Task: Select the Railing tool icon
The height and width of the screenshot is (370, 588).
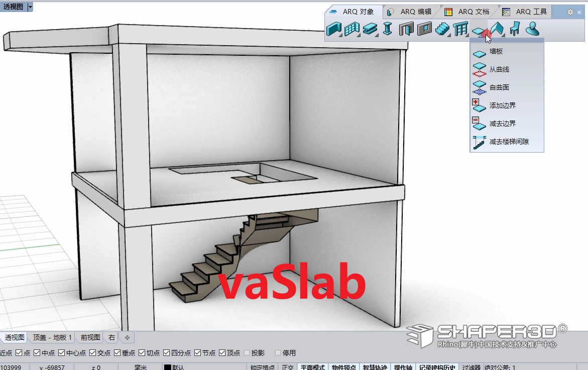Action: [460, 29]
